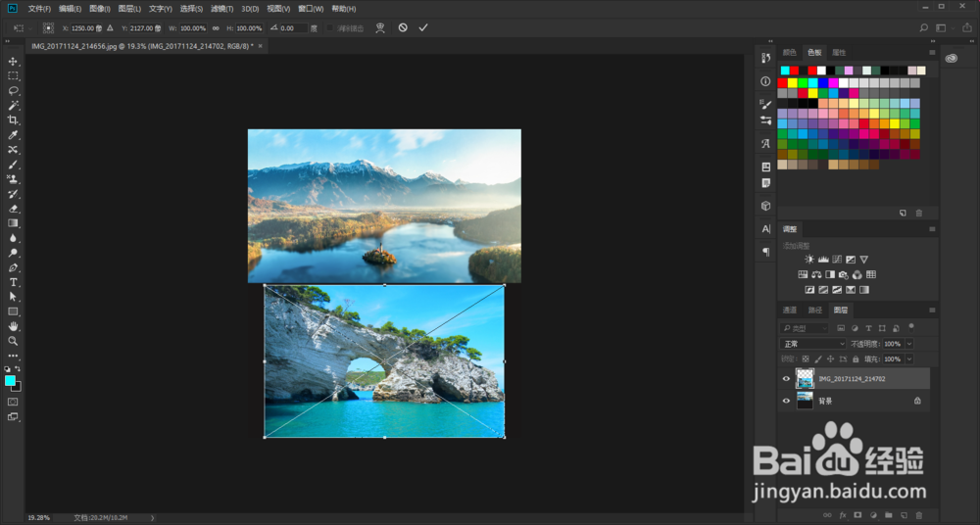Select the Hand tool
Screen dimensions: 980x525
(x=13, y=326)
